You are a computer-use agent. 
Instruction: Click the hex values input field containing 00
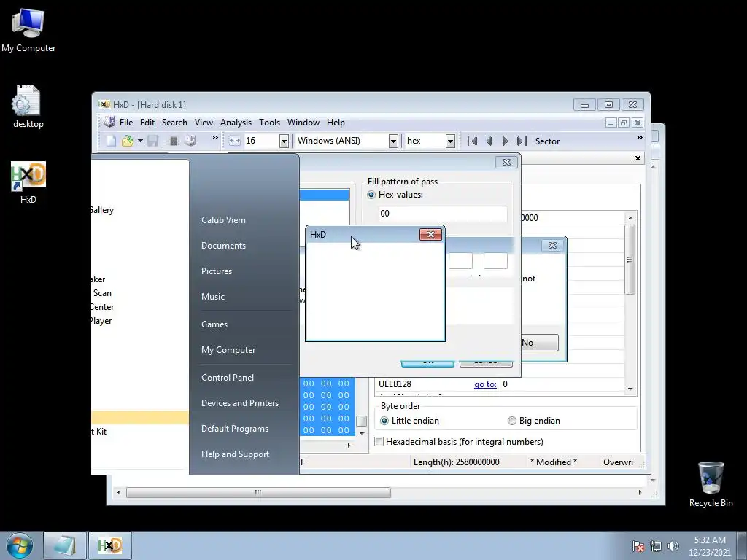[443, 214]
